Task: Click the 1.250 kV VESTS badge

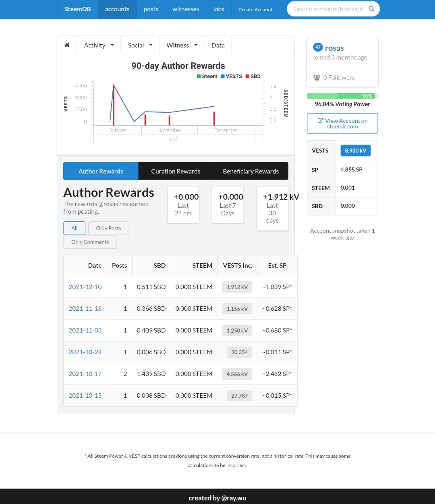Action: pyautogui.click(x=237, y=330)
